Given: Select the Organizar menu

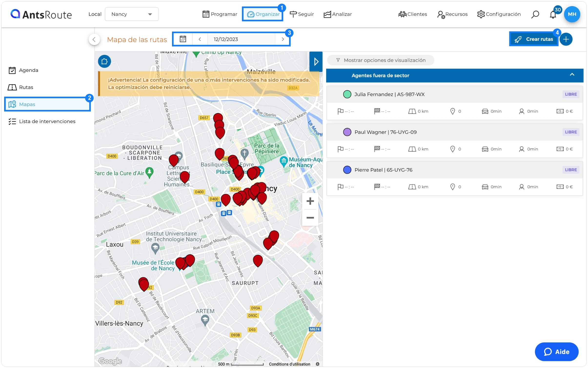Looking at the screenshot, I should [263, 14].
